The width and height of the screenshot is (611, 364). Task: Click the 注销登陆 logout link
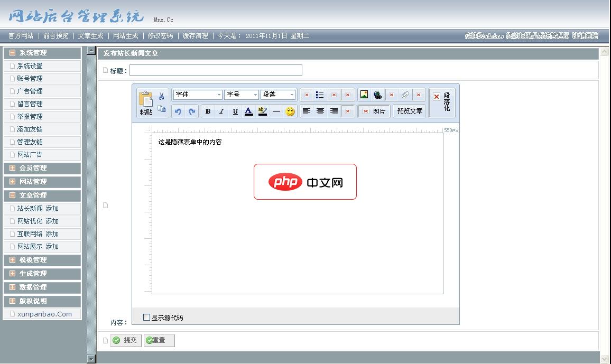coord(588,36)
